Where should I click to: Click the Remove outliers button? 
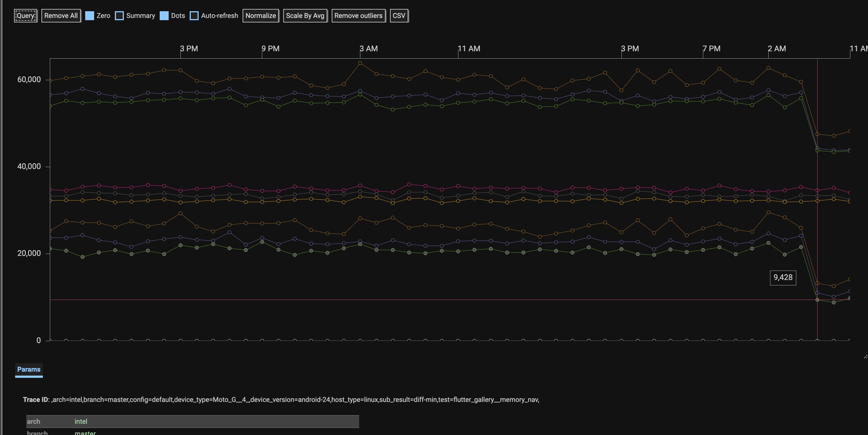tap(359, 15)
